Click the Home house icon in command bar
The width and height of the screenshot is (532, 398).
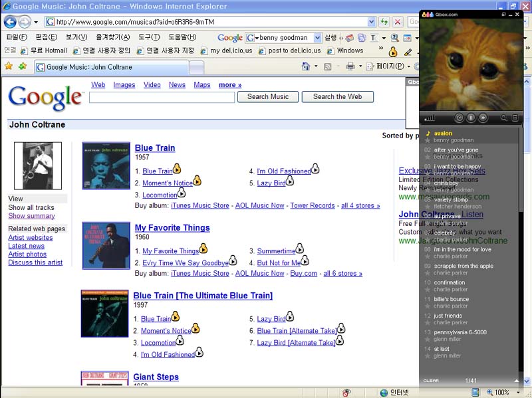[306, 66]
